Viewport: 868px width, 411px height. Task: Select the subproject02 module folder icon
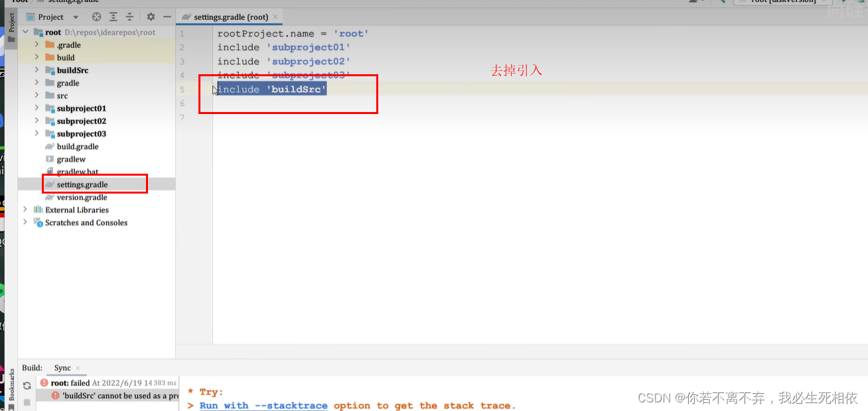click(50, 121)
